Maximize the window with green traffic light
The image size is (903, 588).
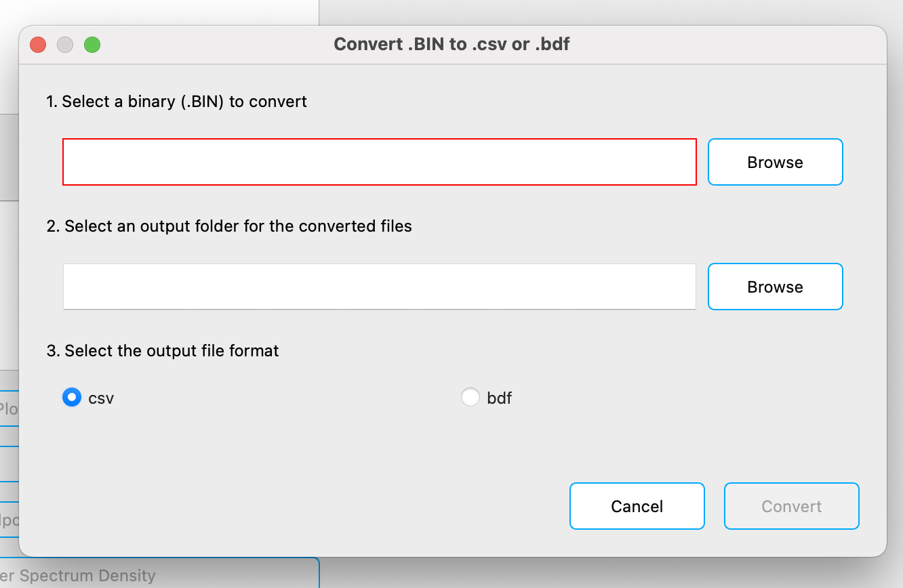coord(92,44)
